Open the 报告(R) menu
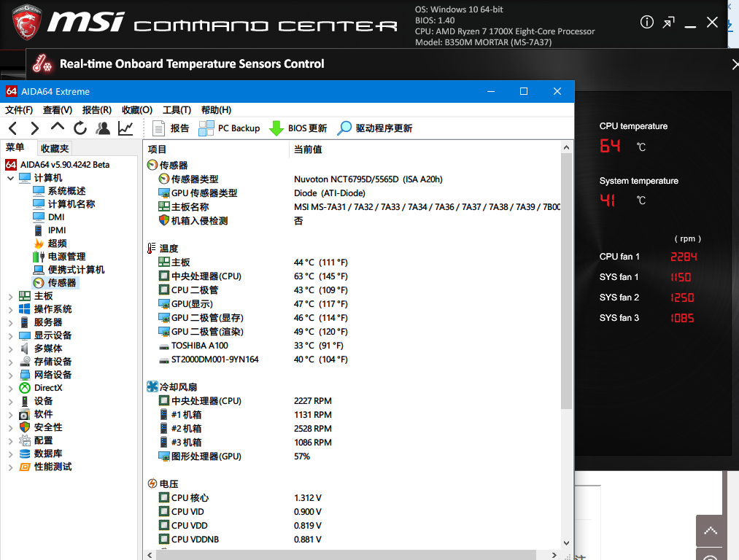Screen dimensions: 739x560 pyautogui.click(x=96, y=109)
